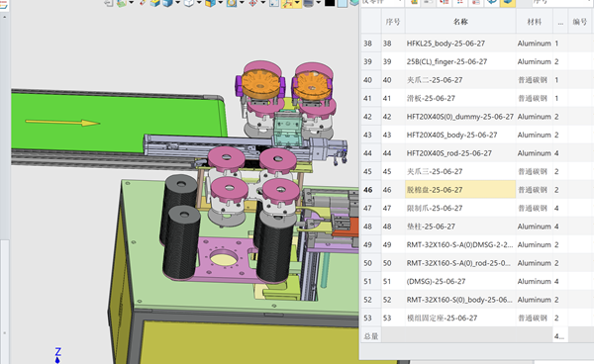Toggle the highlighted blue cube icon in BOM toolbar

(x=508, y=3)
